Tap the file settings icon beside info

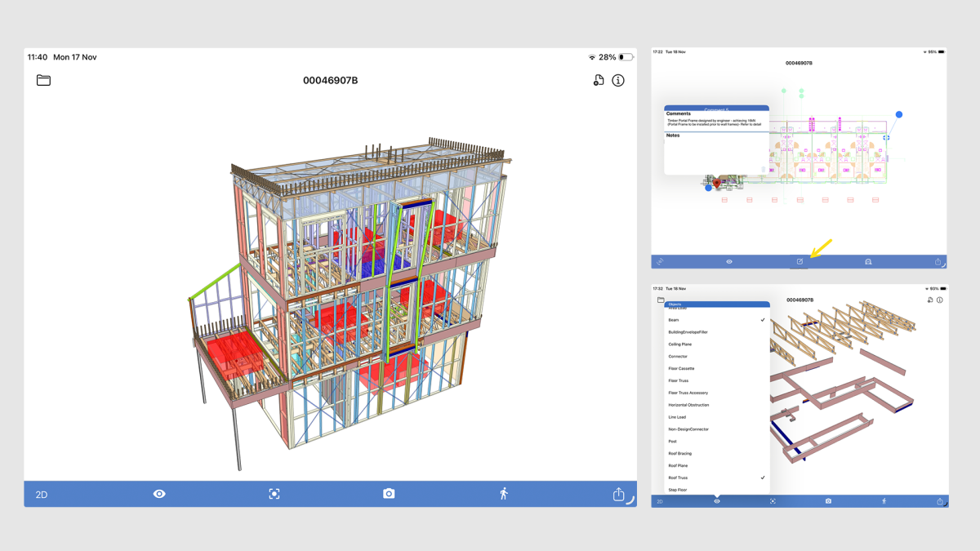pos(599,80)
